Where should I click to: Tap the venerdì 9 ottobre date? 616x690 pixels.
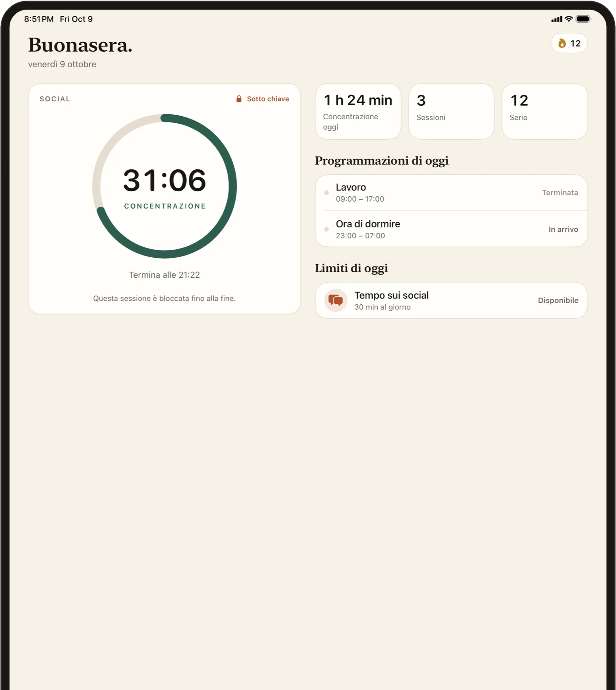[x=62, y=64]
